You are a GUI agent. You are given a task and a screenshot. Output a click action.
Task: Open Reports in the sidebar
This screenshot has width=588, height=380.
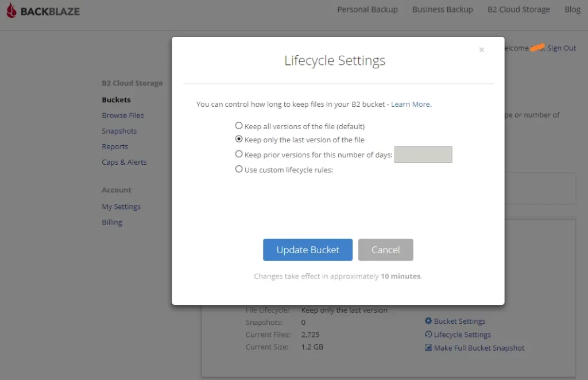point(115,146)
